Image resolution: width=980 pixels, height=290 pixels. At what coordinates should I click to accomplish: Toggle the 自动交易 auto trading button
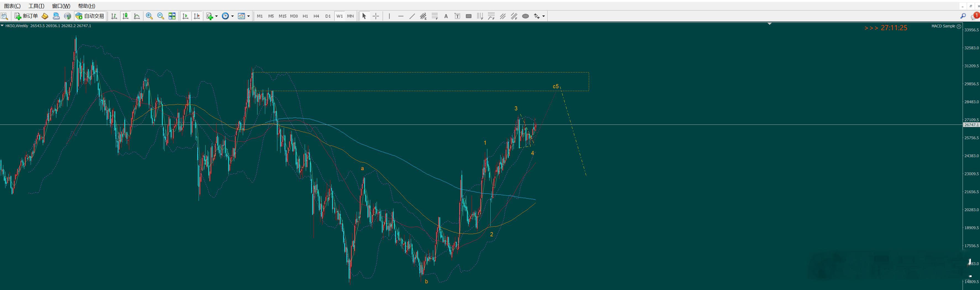90,16
